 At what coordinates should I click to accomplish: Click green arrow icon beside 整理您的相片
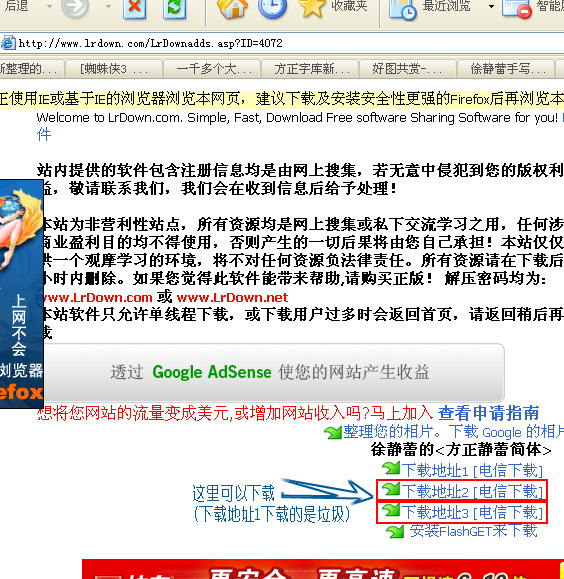333,432
